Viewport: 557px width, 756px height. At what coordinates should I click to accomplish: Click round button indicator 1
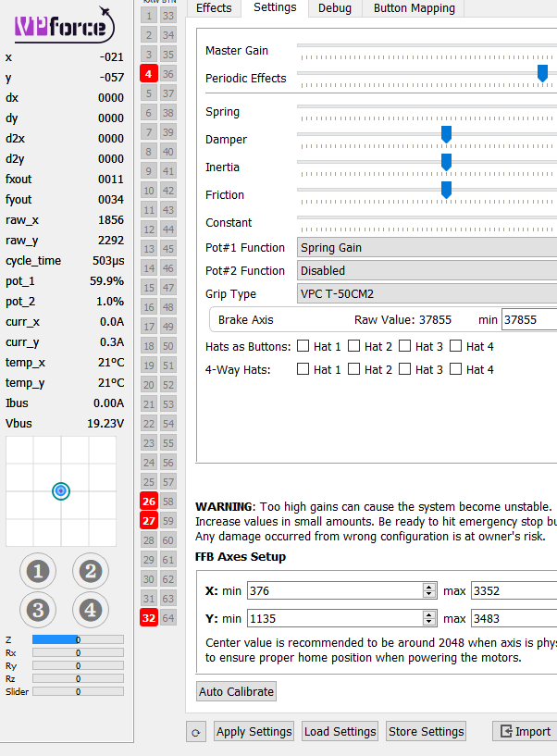coord(38,571)
